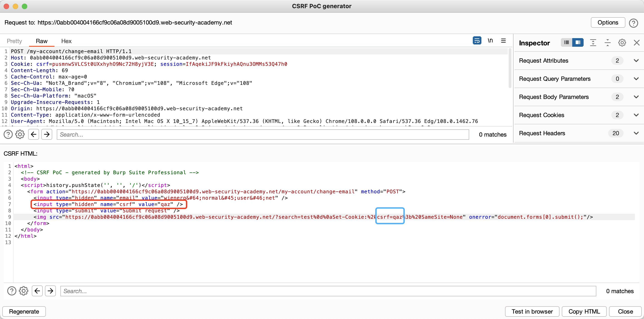Switch Inspector to single-column layout icon
The width and height of the screenshot is (644, 319).
(566, 42)
